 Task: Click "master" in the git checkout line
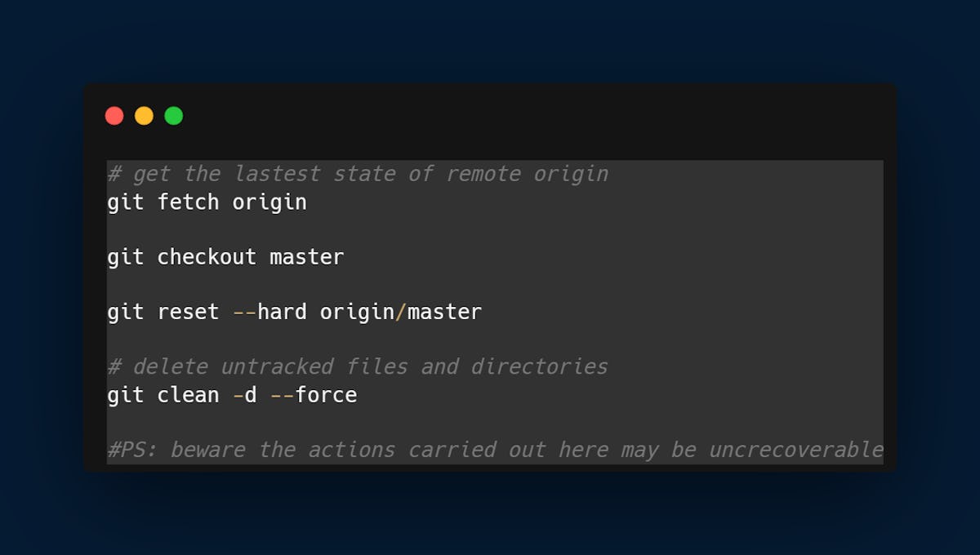click(307, 257)
